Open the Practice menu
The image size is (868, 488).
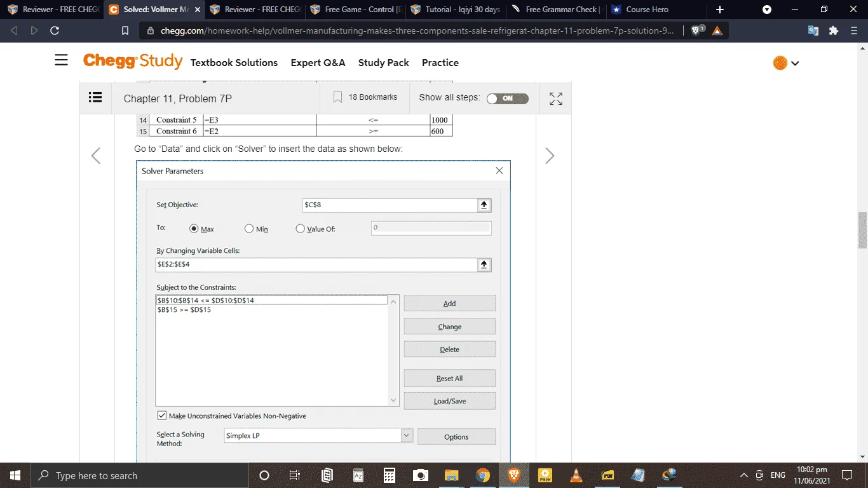coord(440,62)
